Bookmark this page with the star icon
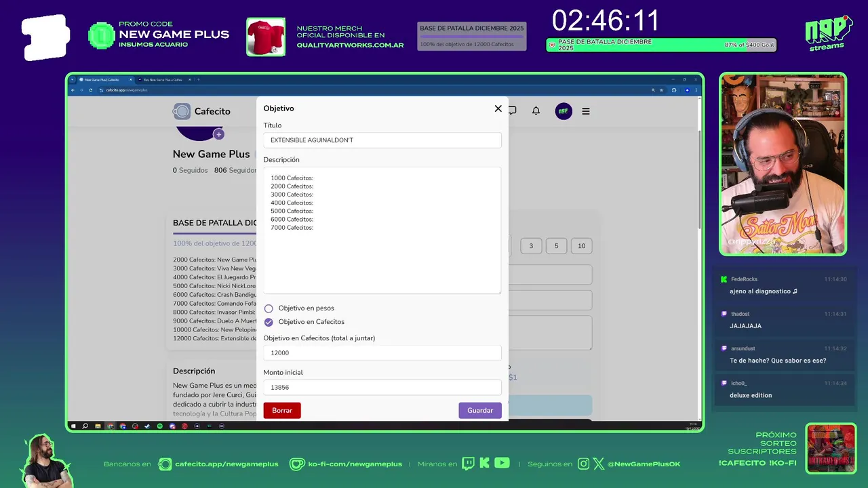Viewport: 868px width, 488px height. pos(661,90)
